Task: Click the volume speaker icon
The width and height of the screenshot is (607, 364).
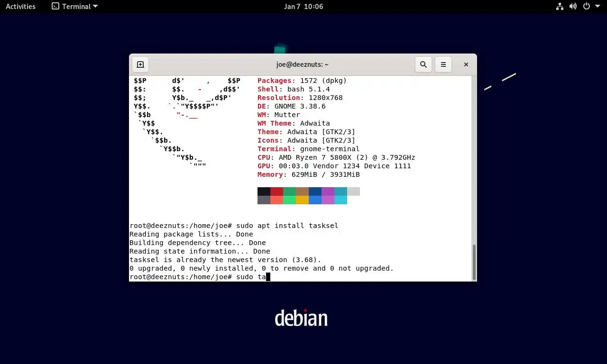Action: [x=573, y=6]
